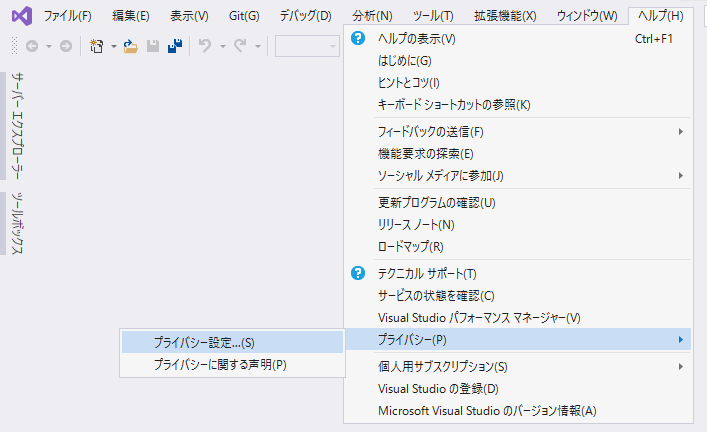707x432 pixels.
Task: Click the Navigate Backward arrow icon
Action: 32,46
